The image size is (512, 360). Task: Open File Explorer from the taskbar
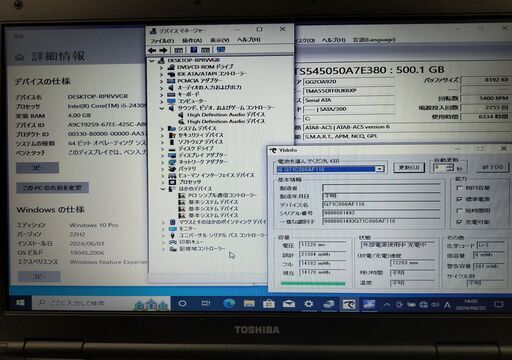tap(249, 304)
